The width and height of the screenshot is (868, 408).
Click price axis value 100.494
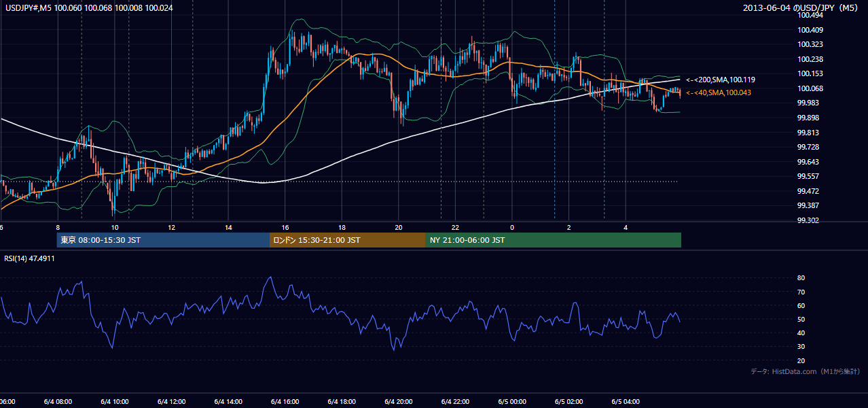pyautogui.click(x=810, y=15)
